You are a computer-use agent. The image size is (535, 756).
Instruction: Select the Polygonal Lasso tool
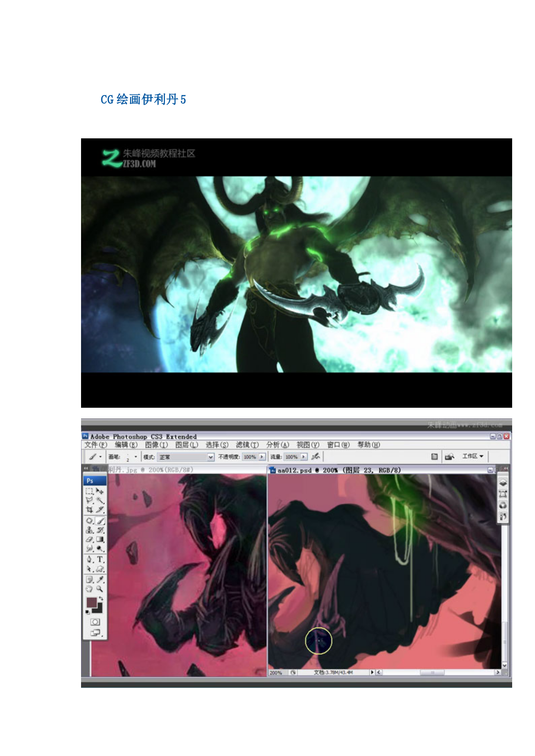89,500
